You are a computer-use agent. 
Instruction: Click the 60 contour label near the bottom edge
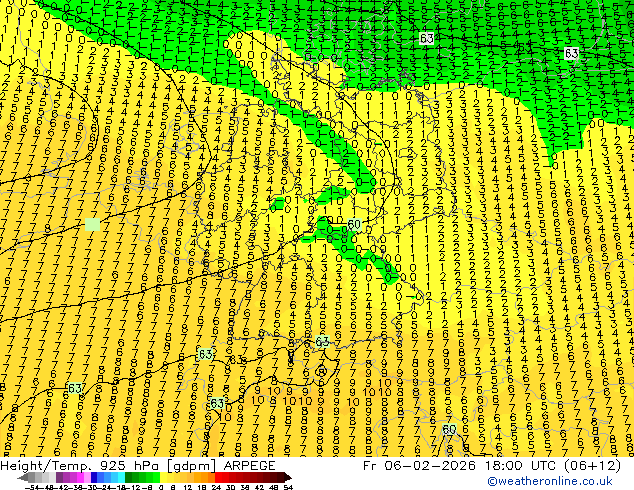click(449, 429)
